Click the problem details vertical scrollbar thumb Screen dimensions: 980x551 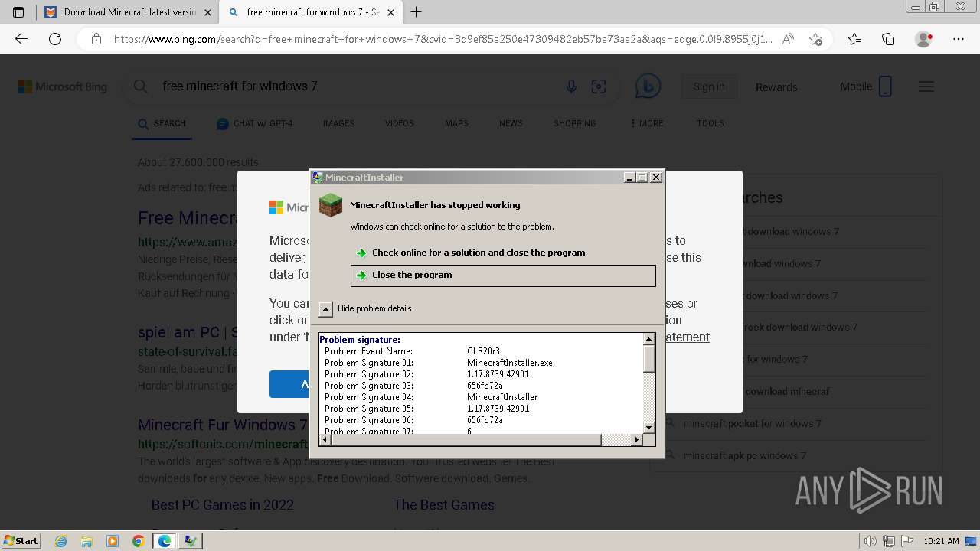click(648, 358)
